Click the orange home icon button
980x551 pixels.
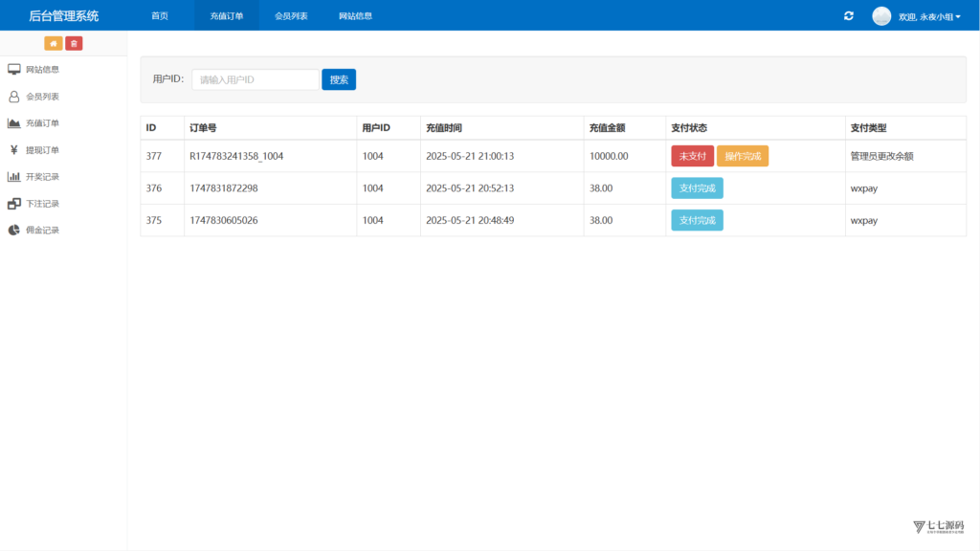[x=54, y=43]
